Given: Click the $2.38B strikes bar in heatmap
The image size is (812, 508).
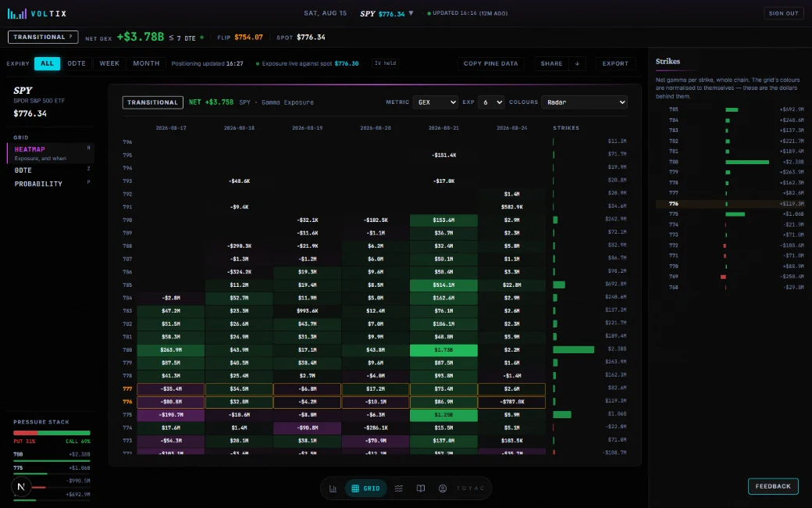Looking at the screenshot, I should coord(573,350).
